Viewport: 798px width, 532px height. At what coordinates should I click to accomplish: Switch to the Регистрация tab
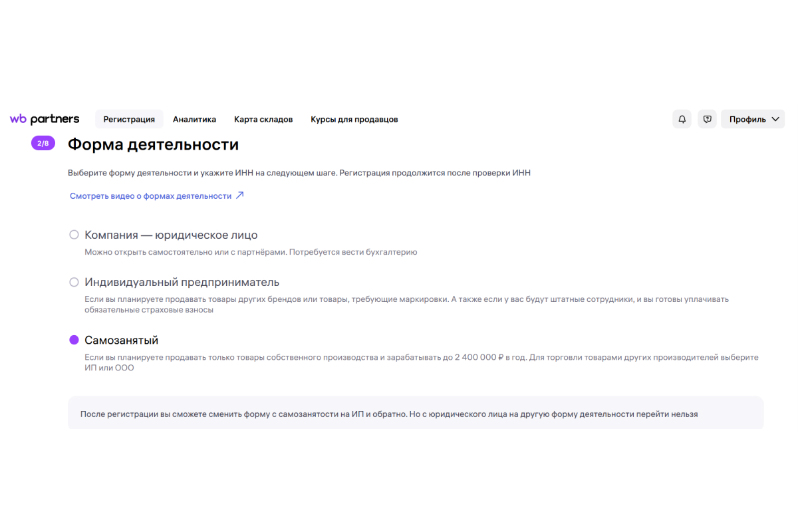click(129, 119)
